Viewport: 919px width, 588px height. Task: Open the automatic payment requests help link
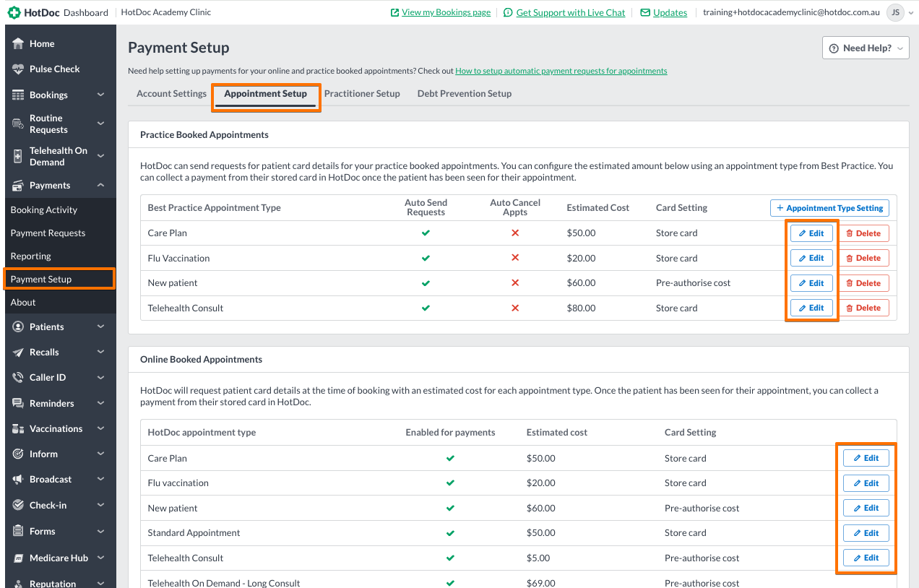point(561,71)
